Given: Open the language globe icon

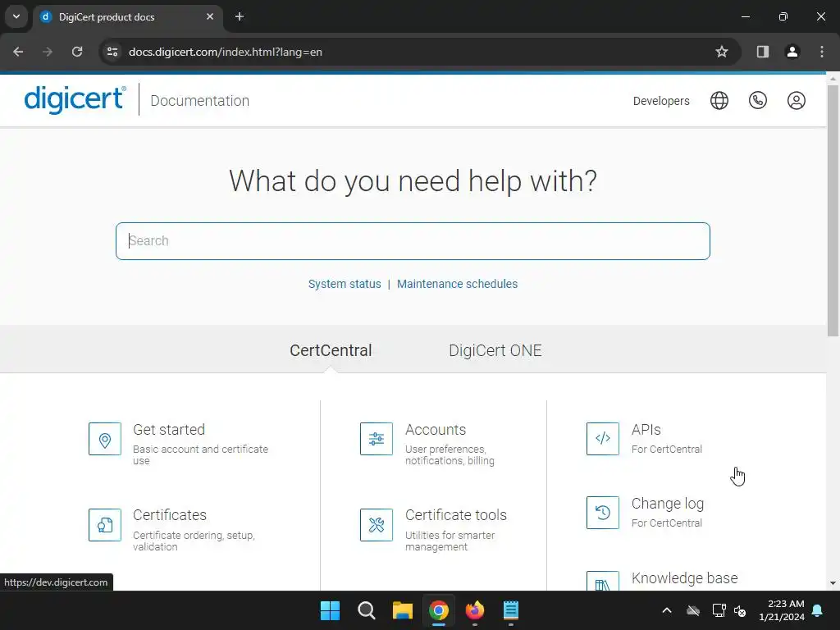Looking at the screenshot, I should pyautogui.click(x=719, y=101).
